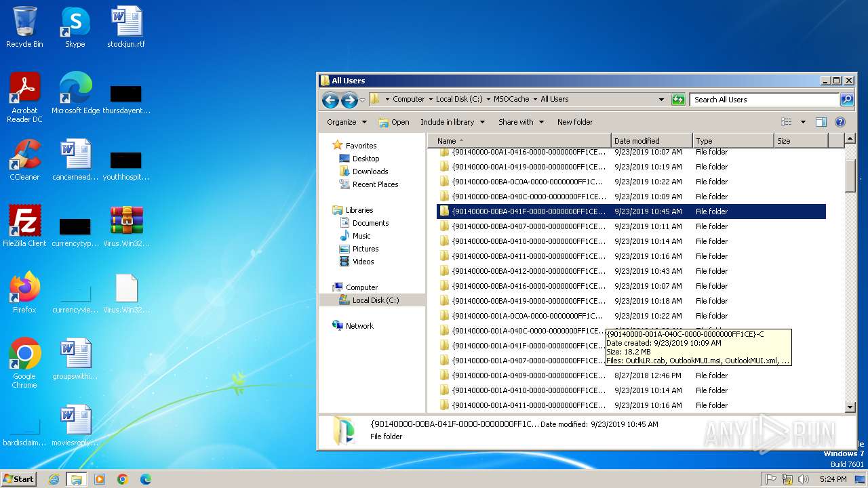Open the Firefox desktop shortcut
Image resolution: width=868 pixels, height=488 pixels.
(x=24, y=293)
